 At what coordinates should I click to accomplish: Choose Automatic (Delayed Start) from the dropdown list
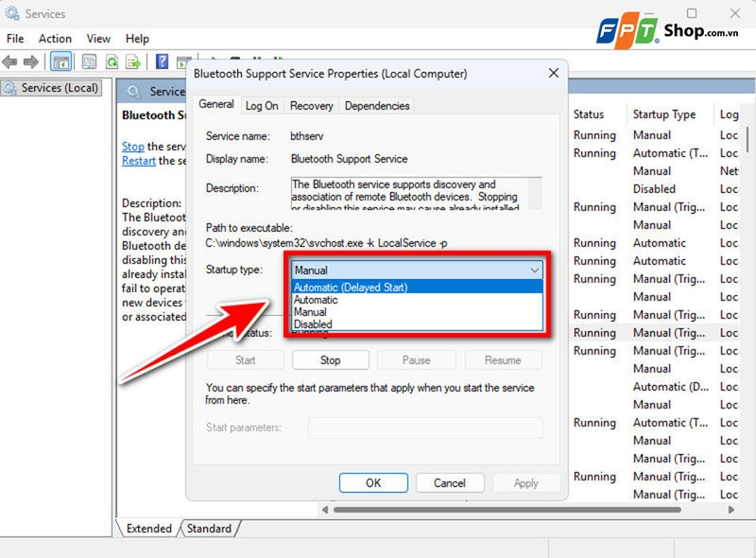[x=417, y=288]
